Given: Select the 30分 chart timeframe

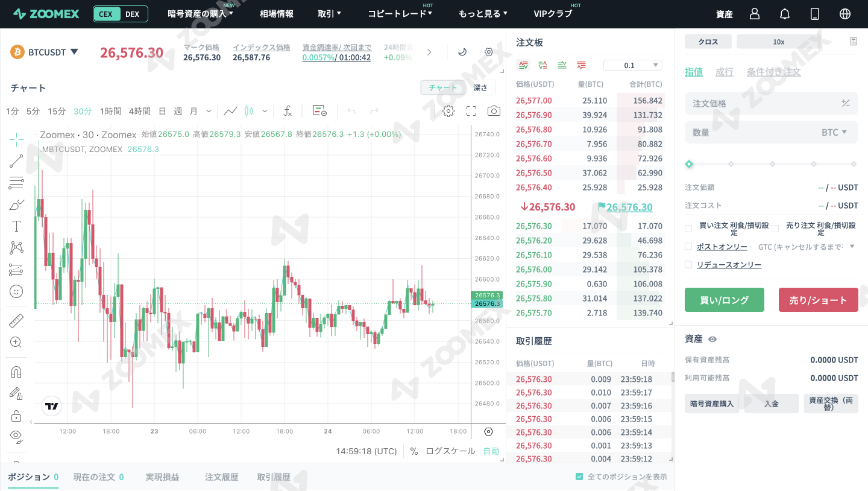Looking at the screenshot, I should pos(83,111).
